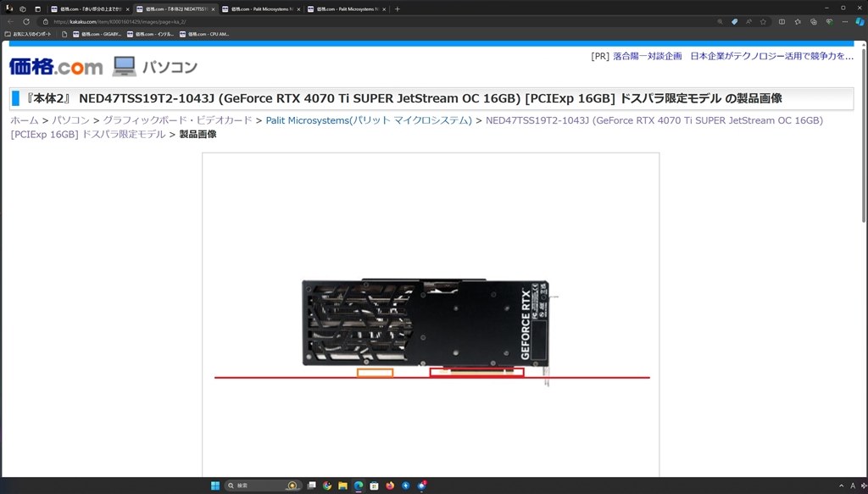Open browser essentials heart icon
Image resolution: width=868 pixels, height=494 pixels.
pos(829,21)
